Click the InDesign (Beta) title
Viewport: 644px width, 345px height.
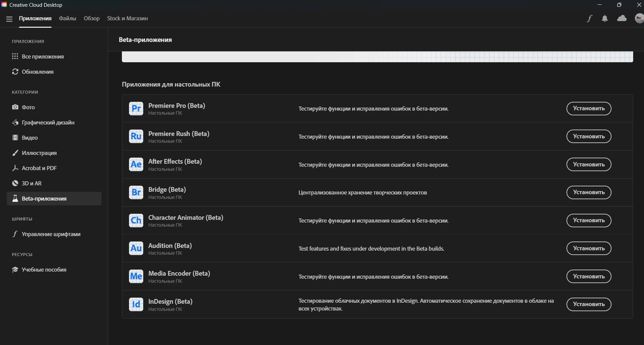tap(170, 301)
